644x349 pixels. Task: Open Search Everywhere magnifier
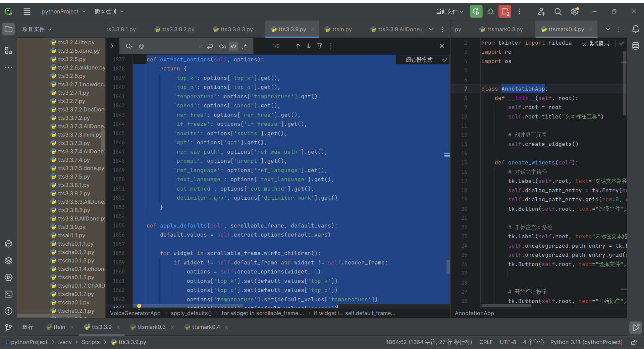tap(558, 11)
